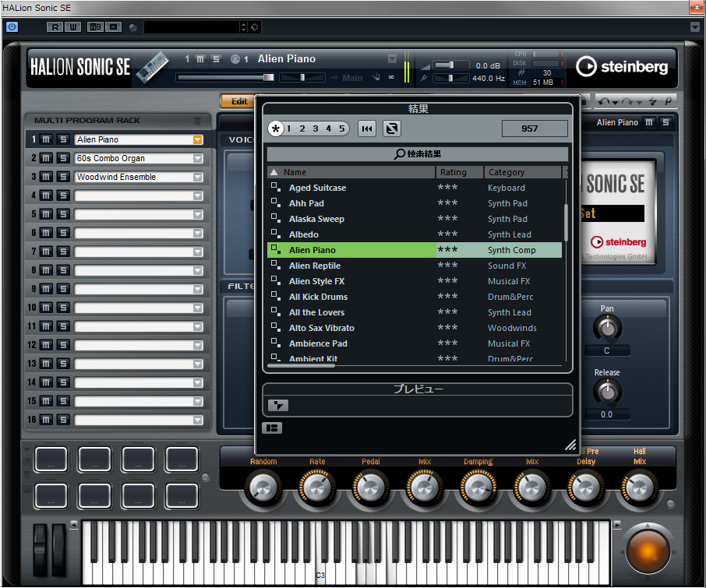
Task: Open program dropdown for rack slot 4
Action: (x=198, y=195)
